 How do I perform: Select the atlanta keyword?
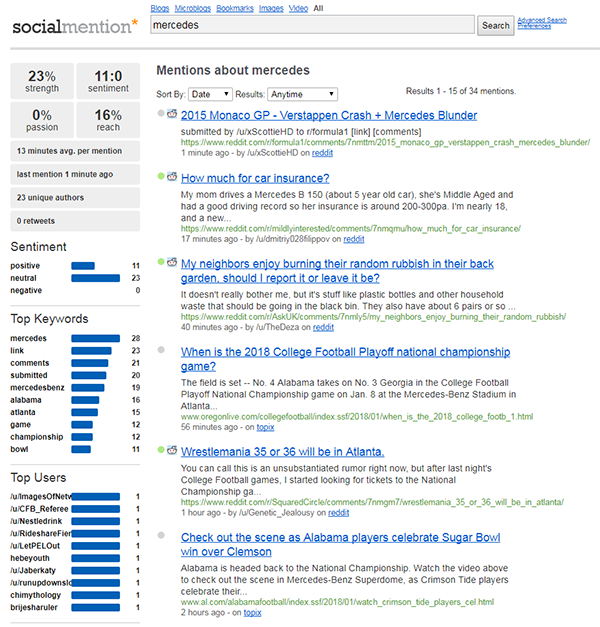tap(23, 413)
